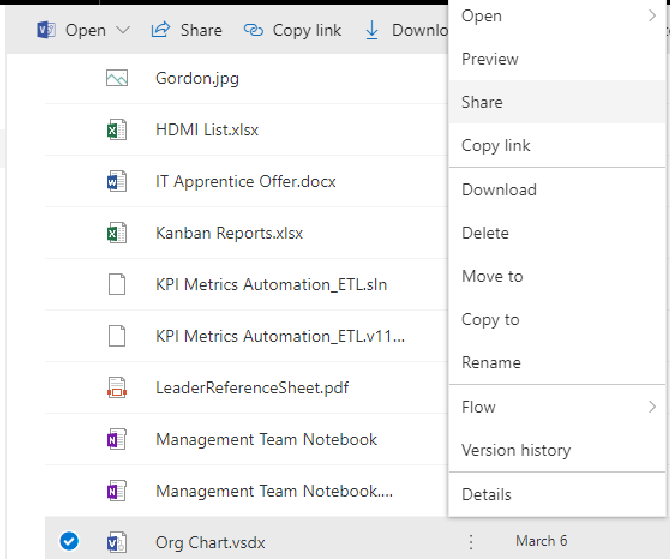
Task: Open Management Team Notebook
Action: click(266, 440)
